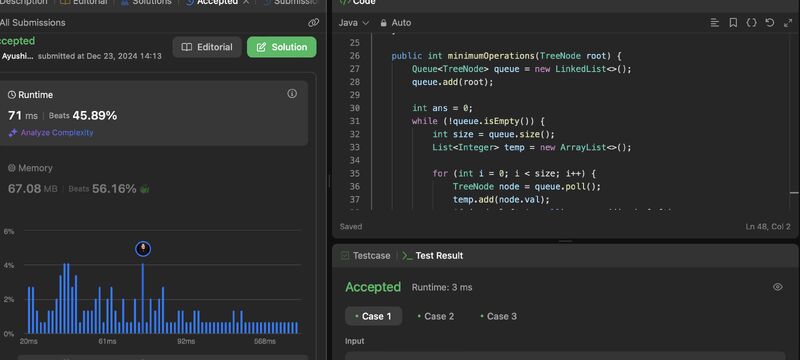Toggle the Auto lock setting
800x360 pixels.
tap(395, 23)
